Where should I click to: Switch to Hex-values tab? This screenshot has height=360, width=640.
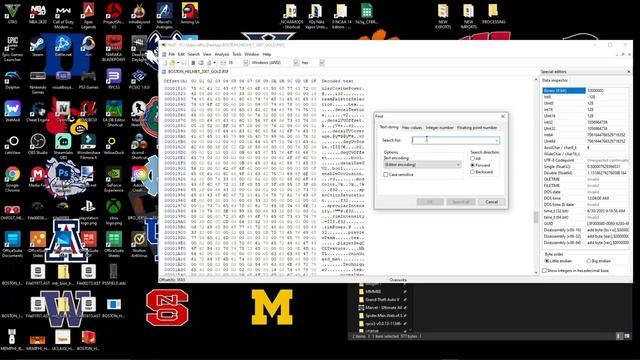click(x=412, y=128)
